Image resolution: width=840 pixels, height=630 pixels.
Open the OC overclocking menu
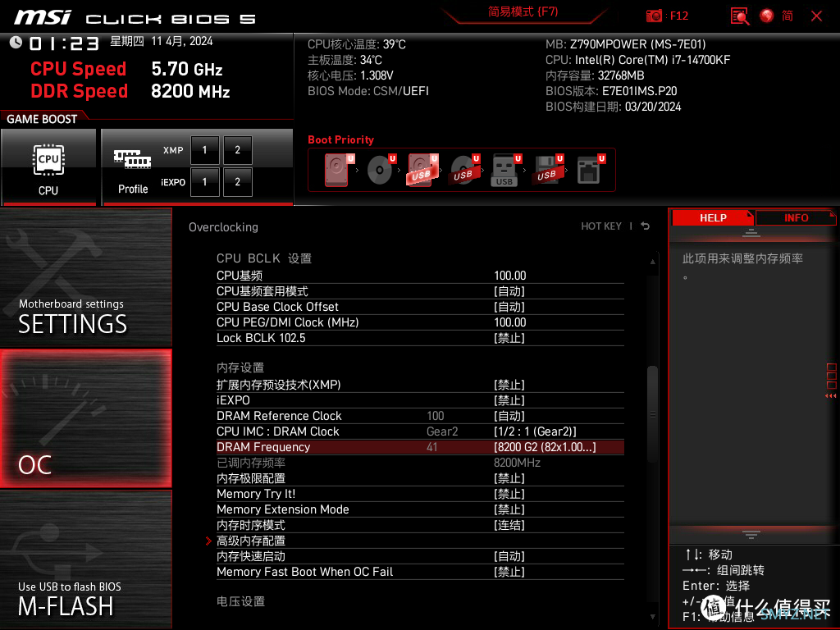pos(85,419)
